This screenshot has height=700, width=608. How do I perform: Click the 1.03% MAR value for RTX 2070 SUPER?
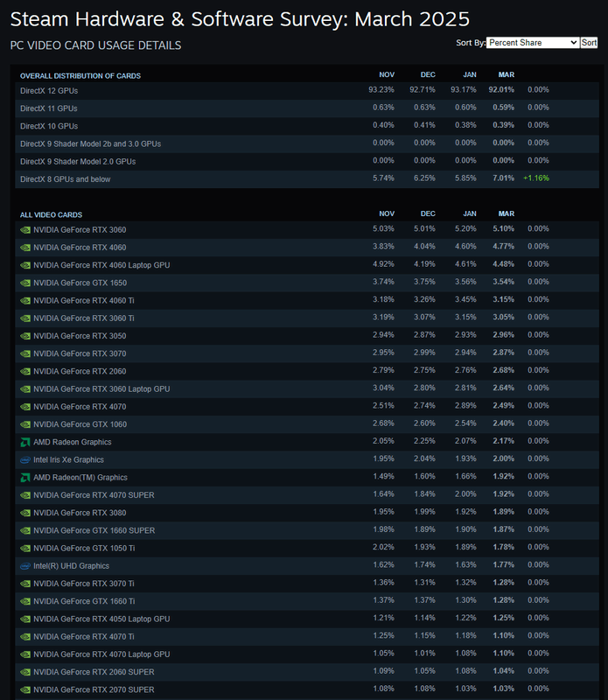pos(504,689)
